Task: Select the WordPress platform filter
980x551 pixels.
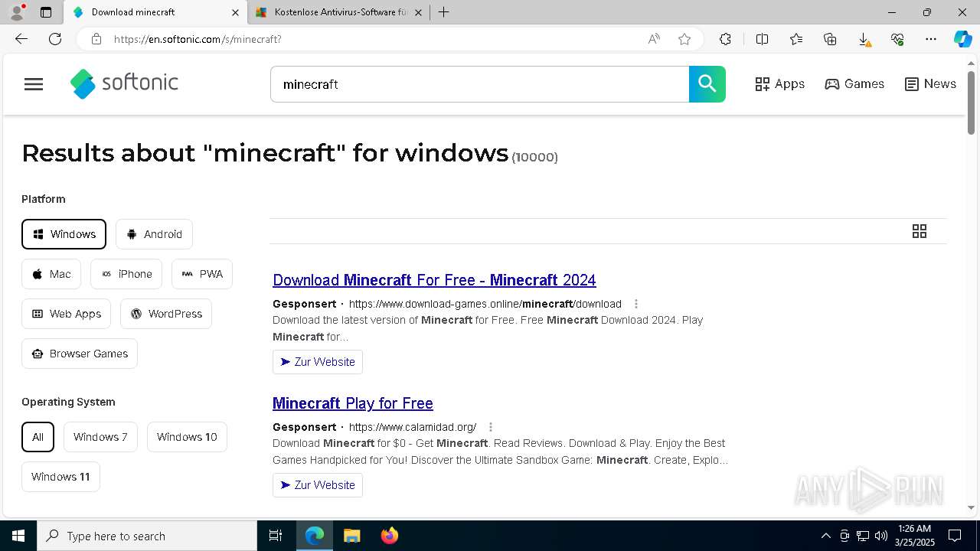Action: coord(166,314)
